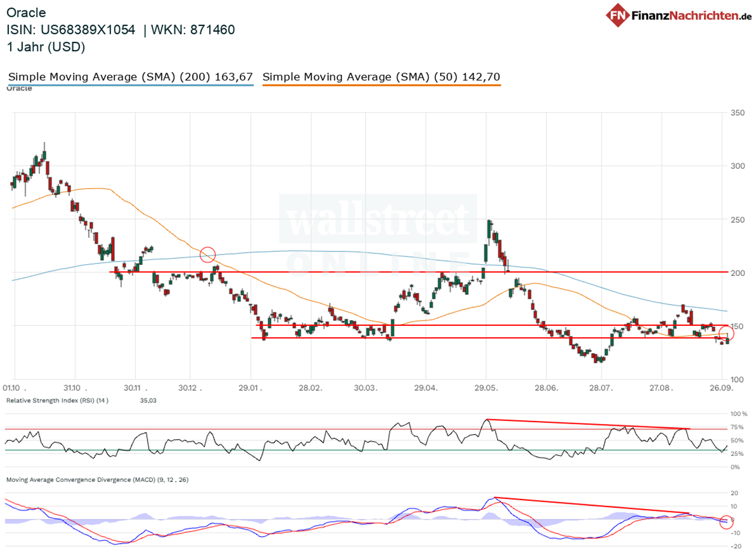The width and height of the screenshot is (756, 555).
Task: Click the RSI 50% scale label
Action: click(x=737, y=440)
